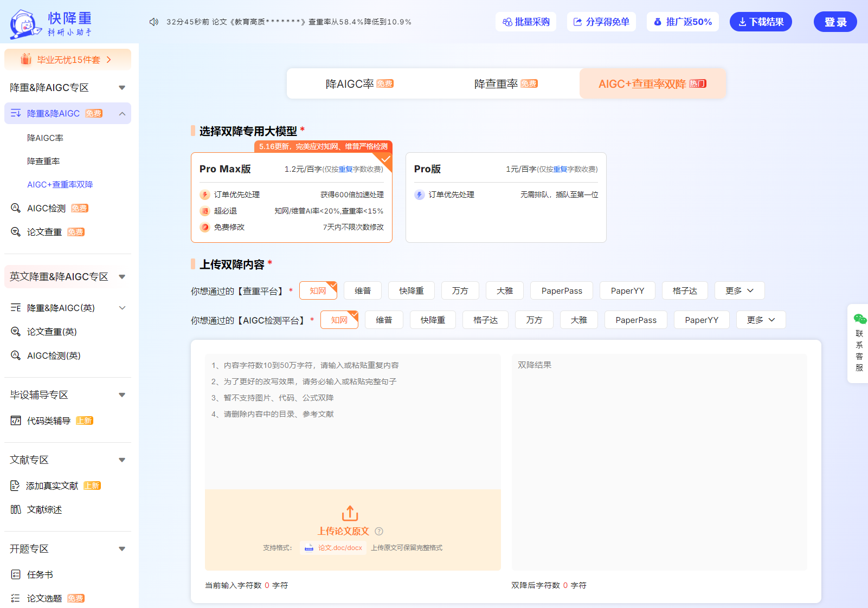Image resolution: width=868 pixels, height=608 pixels.
Task: Click the 分享得免单 button
Action: pos(601,22)
